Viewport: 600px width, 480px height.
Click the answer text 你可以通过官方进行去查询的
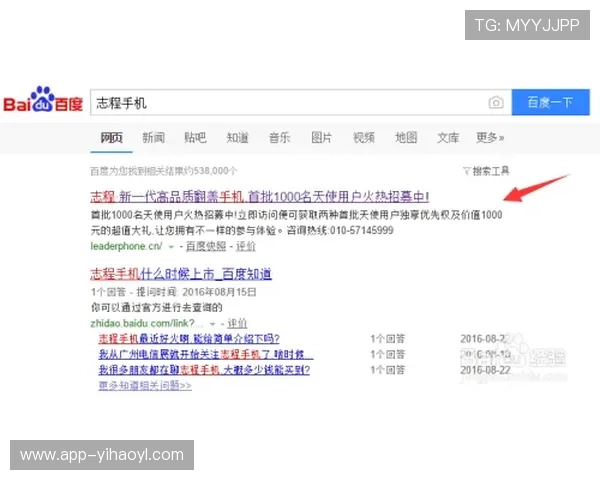[x=157, y=307]
